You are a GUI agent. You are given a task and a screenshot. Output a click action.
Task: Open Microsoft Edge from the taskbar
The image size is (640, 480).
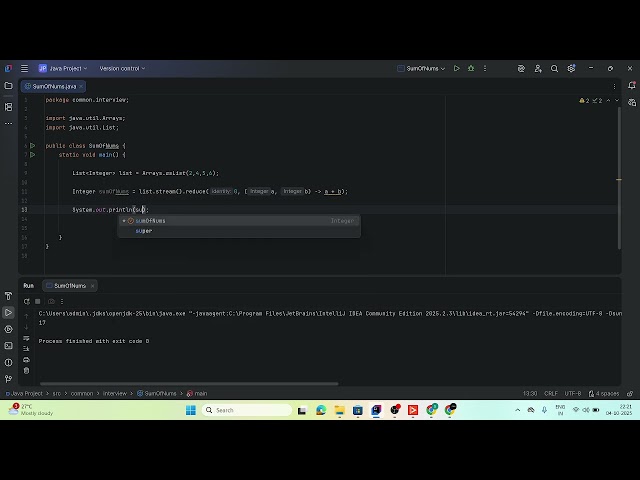click(x=321, y=410)
